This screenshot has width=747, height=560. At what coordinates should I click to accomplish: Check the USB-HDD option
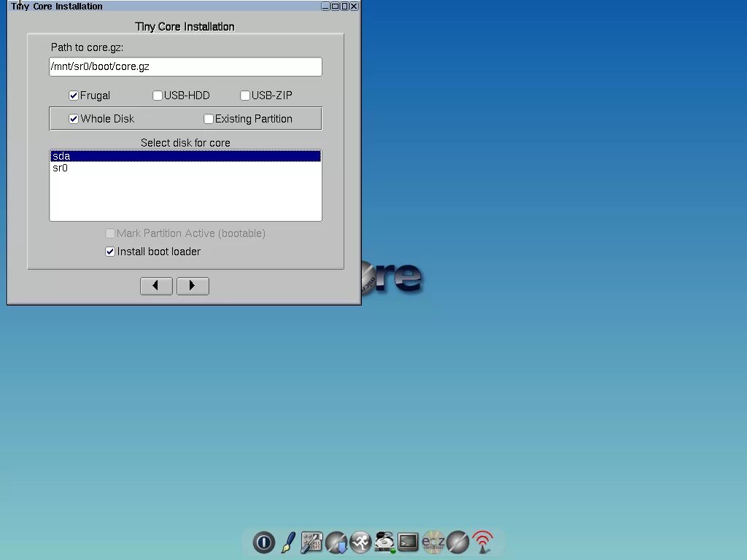point(158,96)
